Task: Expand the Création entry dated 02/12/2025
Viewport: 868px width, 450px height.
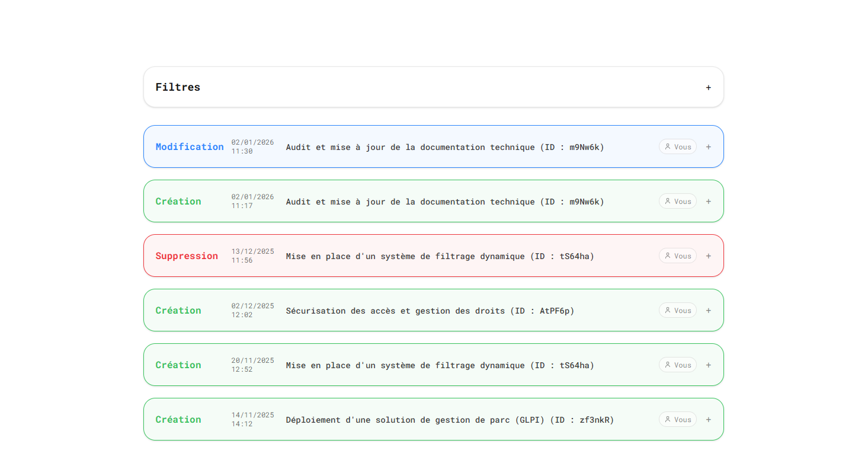Action: [x=708, y=310]
